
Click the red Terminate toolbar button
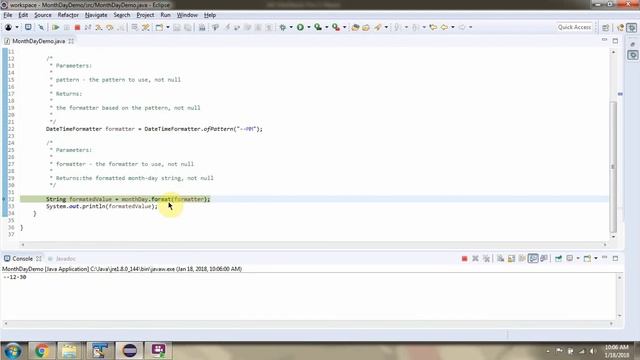pos(77,27)
